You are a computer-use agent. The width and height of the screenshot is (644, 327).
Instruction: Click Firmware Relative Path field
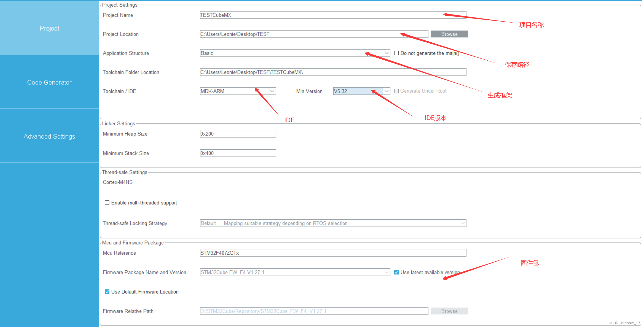(x=314, y=311)
